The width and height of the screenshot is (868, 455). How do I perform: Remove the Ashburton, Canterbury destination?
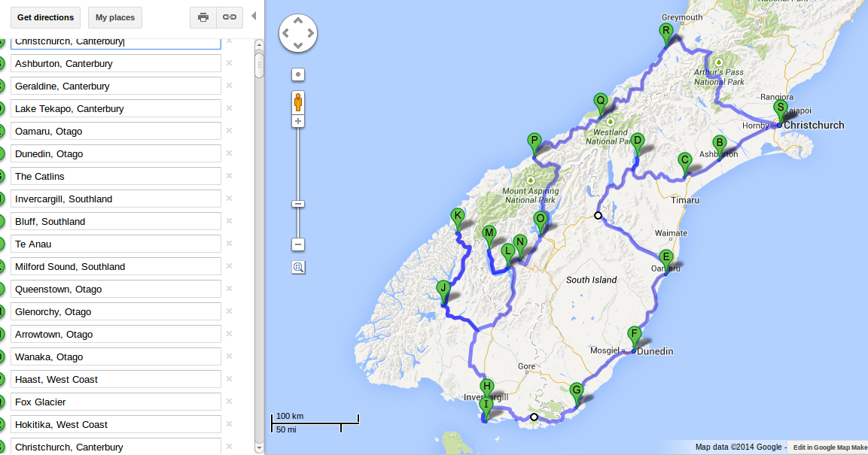point(229,63)
